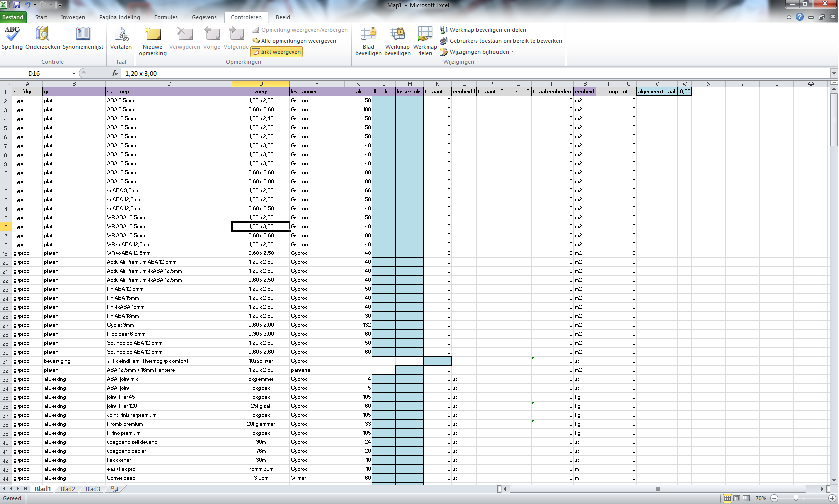Click Werkmap delen share icon
This screenshot has width=839, height=504.
coord(425,41)
